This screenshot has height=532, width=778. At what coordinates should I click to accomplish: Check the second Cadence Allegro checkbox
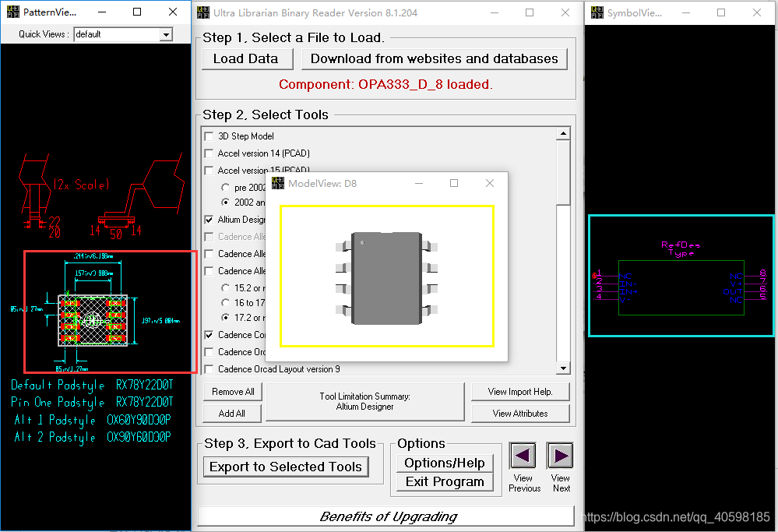(x=209, y=254)
